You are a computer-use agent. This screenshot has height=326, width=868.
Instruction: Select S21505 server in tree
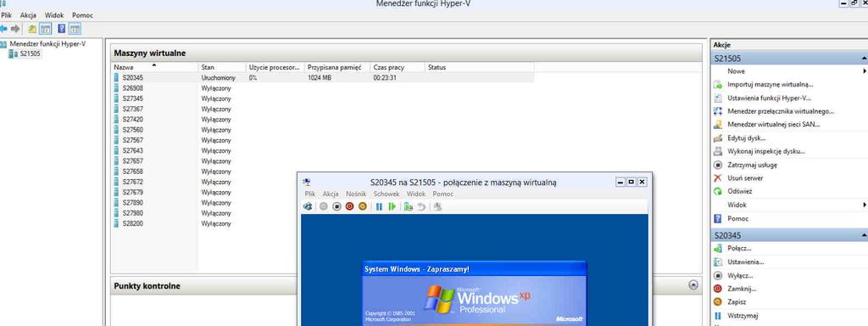[30, 53]
